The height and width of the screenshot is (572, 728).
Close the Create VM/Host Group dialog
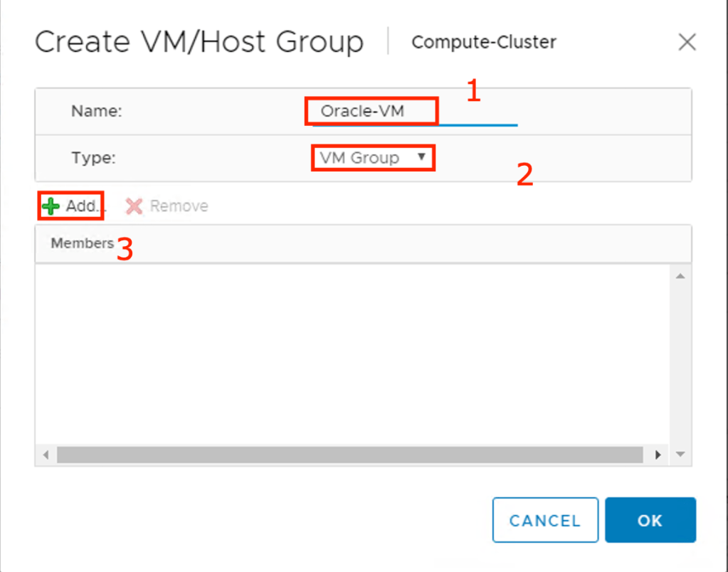(x=687, y=43)
